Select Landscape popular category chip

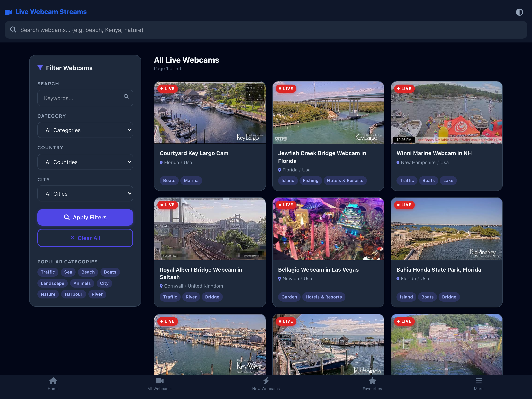pos(52,283)
